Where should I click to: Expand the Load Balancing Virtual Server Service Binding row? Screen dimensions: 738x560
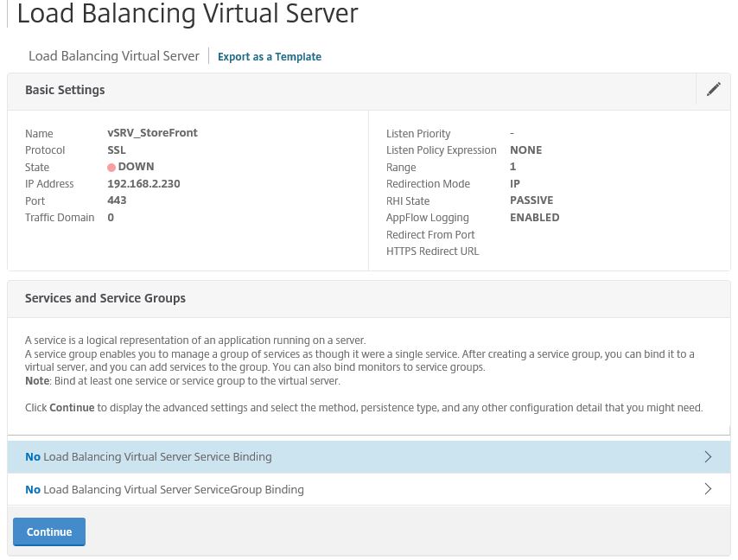click(x=346, y=456)
